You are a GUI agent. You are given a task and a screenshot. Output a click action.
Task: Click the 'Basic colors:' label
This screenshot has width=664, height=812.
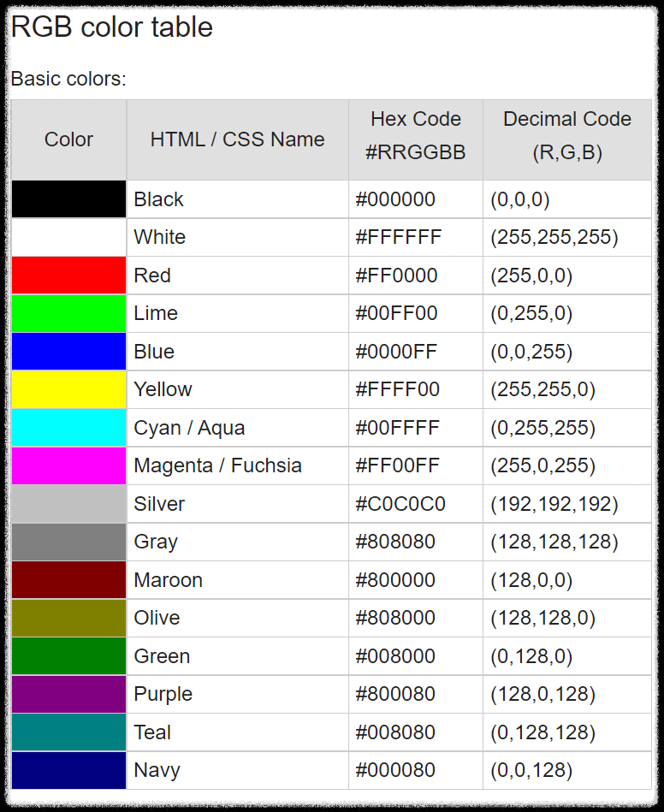(x=68, y=79)
